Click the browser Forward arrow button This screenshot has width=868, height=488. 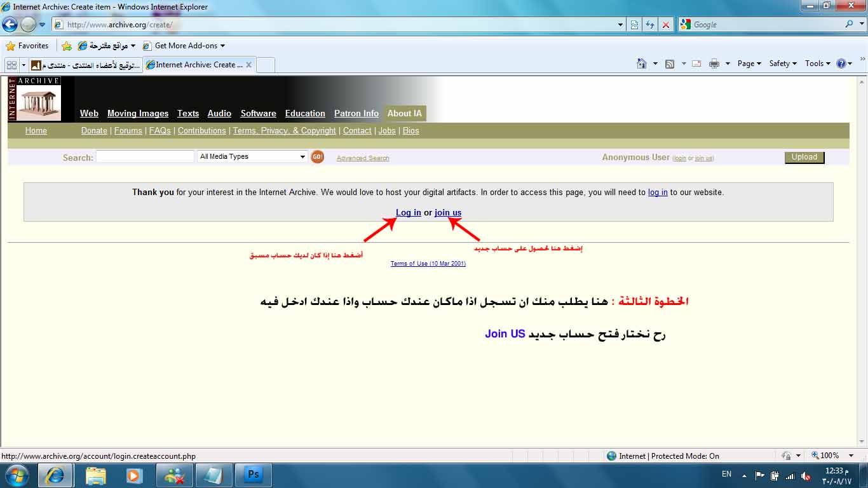(x=28, y=24)
